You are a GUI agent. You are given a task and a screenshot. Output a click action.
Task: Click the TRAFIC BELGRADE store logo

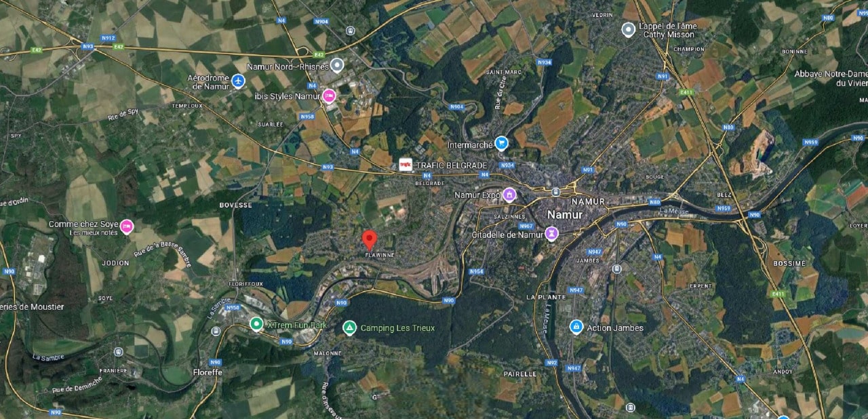click(x=406, y=165)
